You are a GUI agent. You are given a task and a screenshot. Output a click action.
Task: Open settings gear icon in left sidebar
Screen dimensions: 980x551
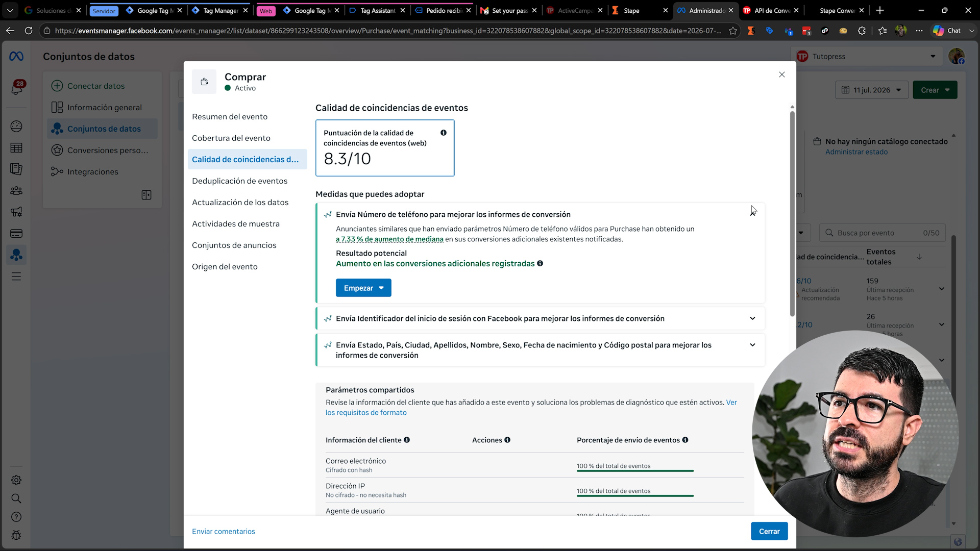(16, 480)
